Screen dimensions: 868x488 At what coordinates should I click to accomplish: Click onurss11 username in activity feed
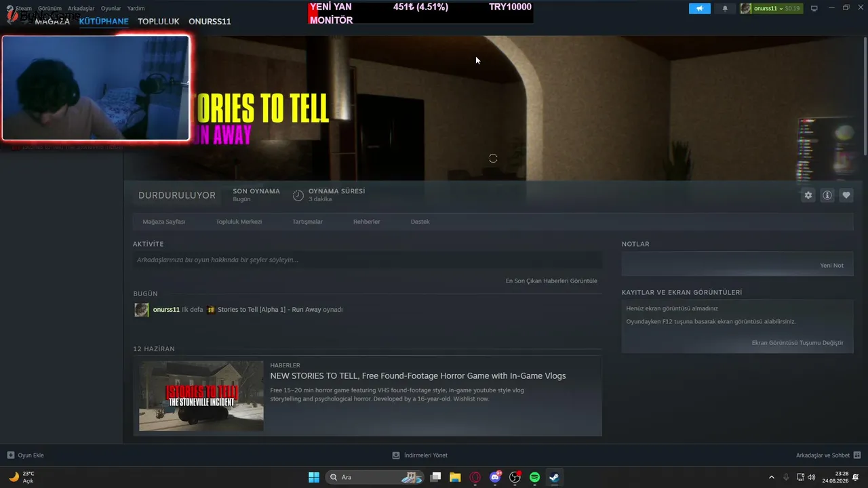(166, 310)
